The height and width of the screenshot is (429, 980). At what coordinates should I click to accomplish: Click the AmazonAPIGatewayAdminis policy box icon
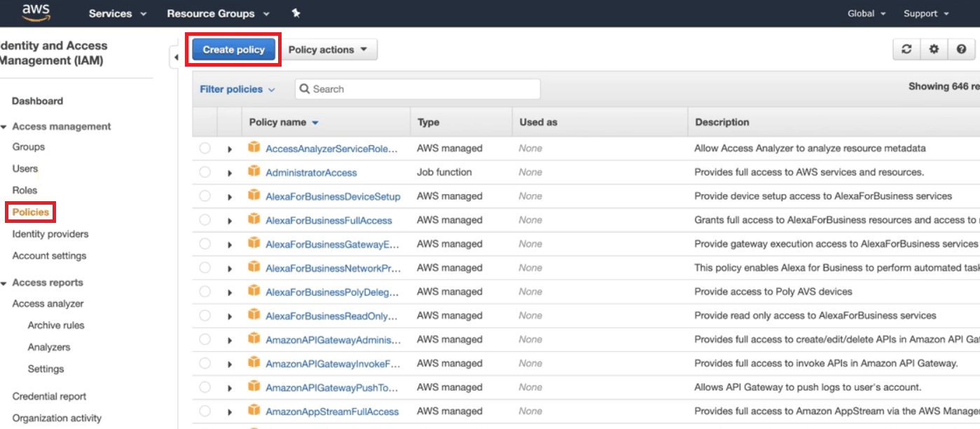tap(254, 339)
